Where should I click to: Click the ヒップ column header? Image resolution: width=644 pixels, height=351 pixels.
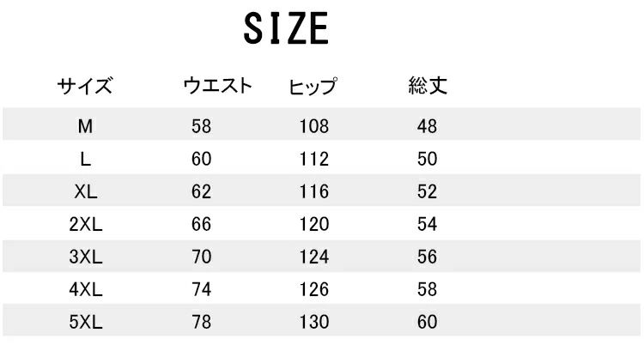(313, 86)
